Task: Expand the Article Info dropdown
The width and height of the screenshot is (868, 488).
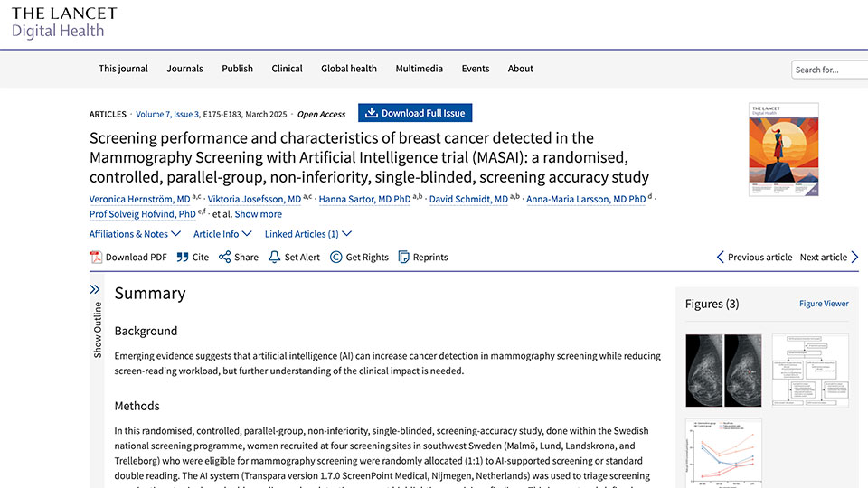Action: pos(222,234)
